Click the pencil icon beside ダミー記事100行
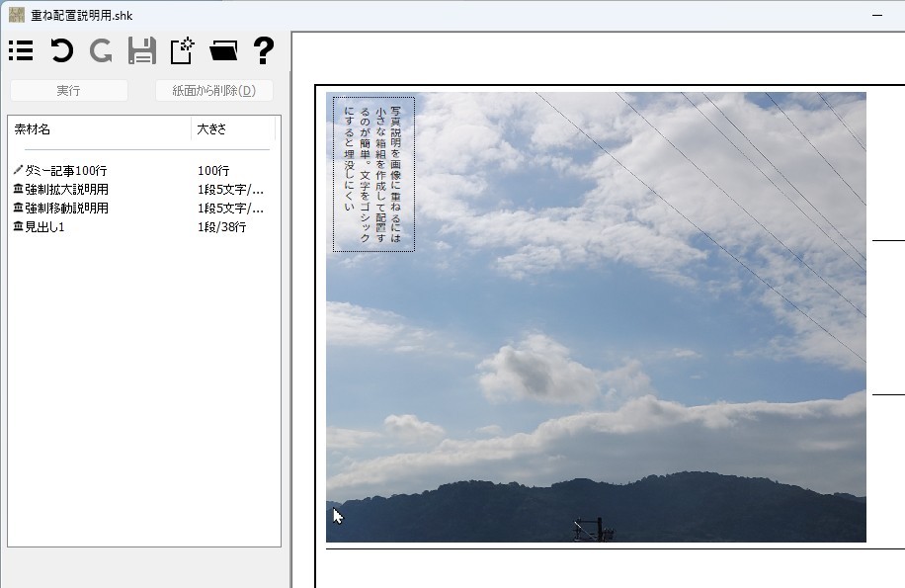 pos(18,171)
